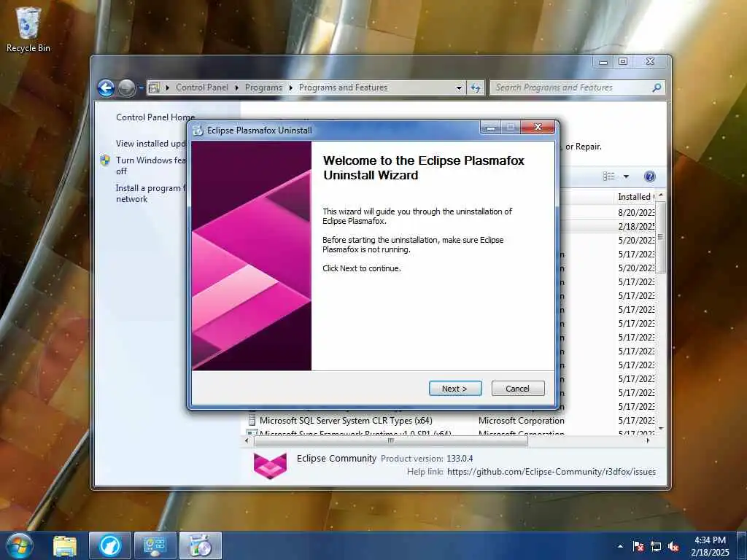
Task: Expand the address bar history dropdown
Action: pyautogui.click(x=459, y=88)
